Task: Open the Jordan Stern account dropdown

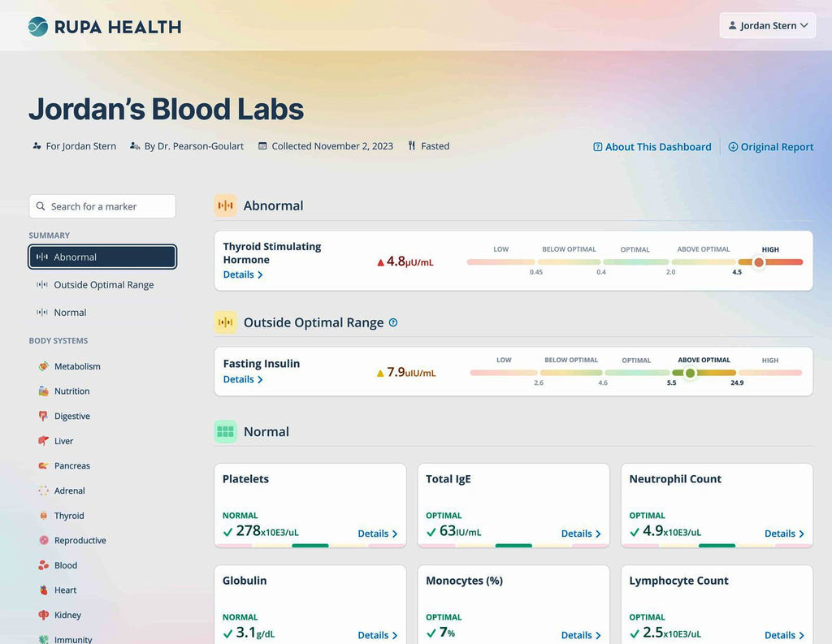Action: coord(767,25)
